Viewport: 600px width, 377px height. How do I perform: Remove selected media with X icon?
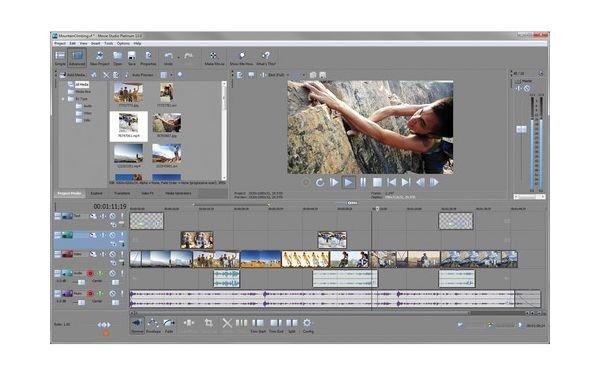coord(106,75)
